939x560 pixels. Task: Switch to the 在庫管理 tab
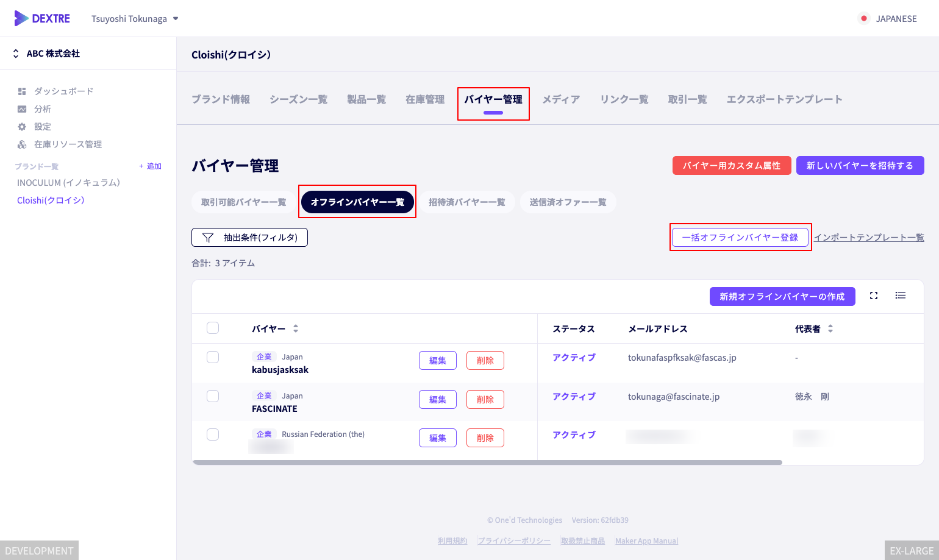425,99
